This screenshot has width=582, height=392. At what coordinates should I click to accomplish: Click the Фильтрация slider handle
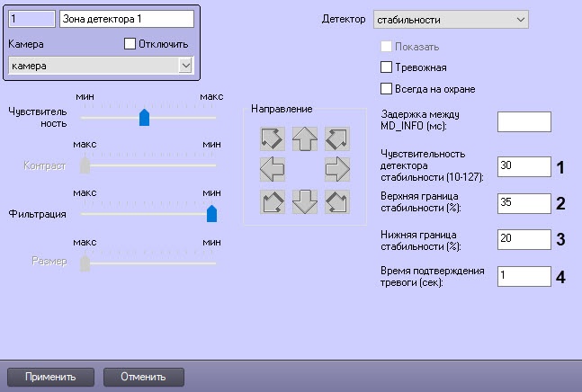(211, 213)
